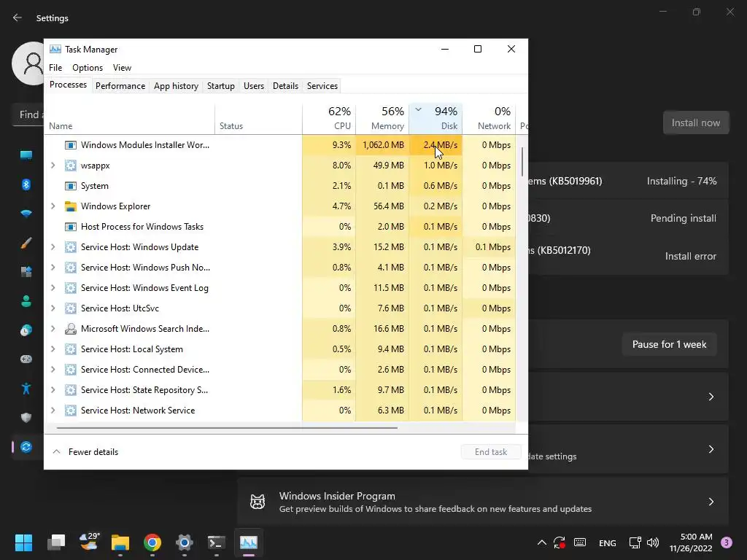The height and width of the screenshot is (560, 747).
Task: Open Personalization paintbrush icon in Settings sidebar
Action: point(26,243)
